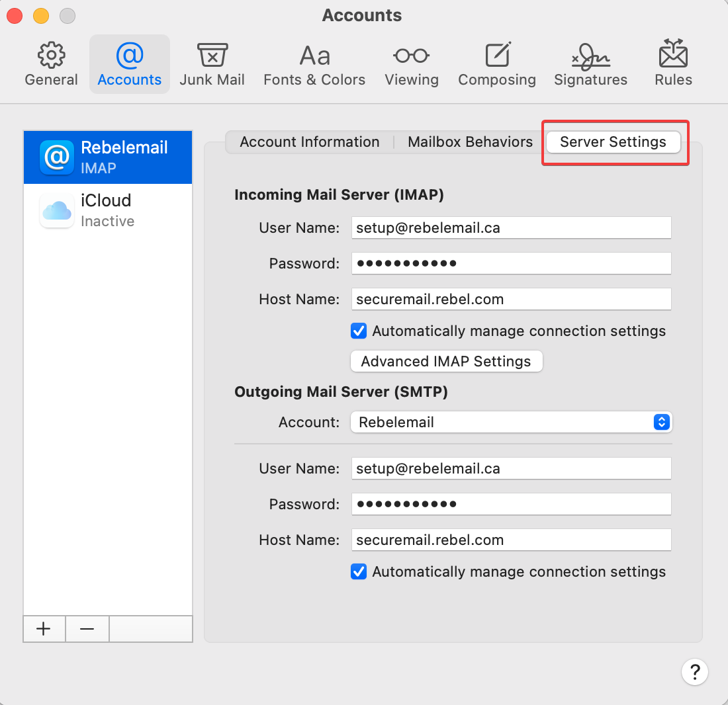Click the incoming IMAP User Name field
728x705 pixels.
click(511, 228)
